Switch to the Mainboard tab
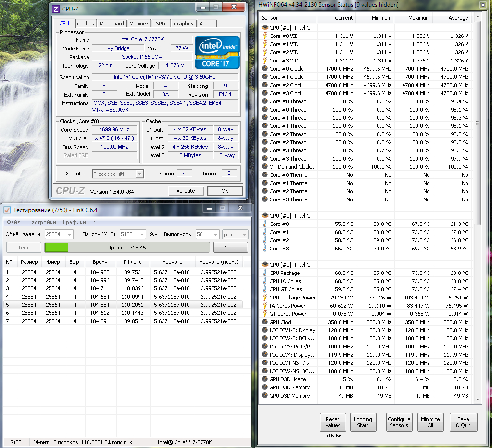Viewport: 492px width, 448px height. (x=112, y=24)
